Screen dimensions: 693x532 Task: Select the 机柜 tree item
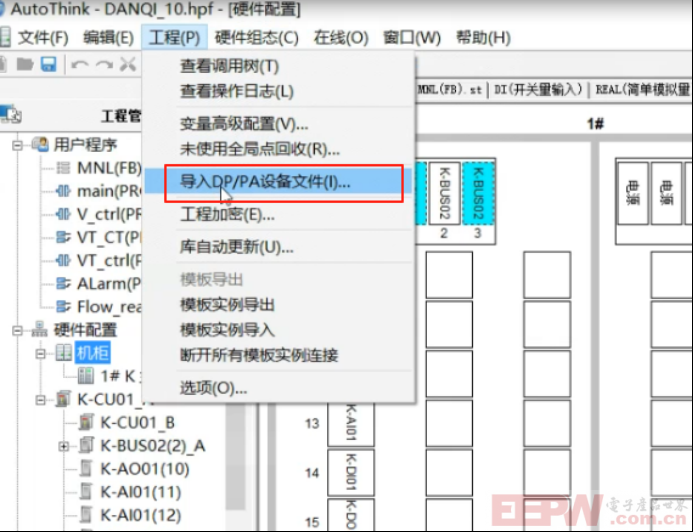93,353
